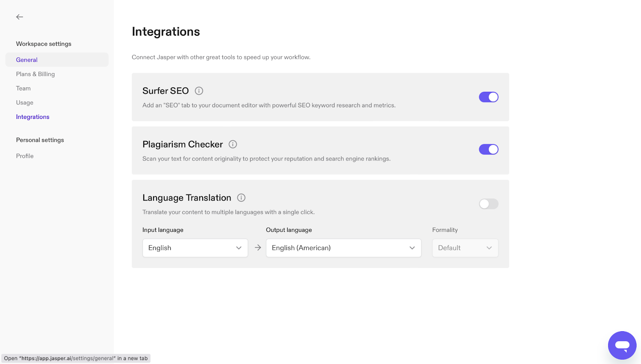The width and height of the screenshot is (641, 364).
Task: Click the Workspace settings heading
Action: (x=44, y=44)
